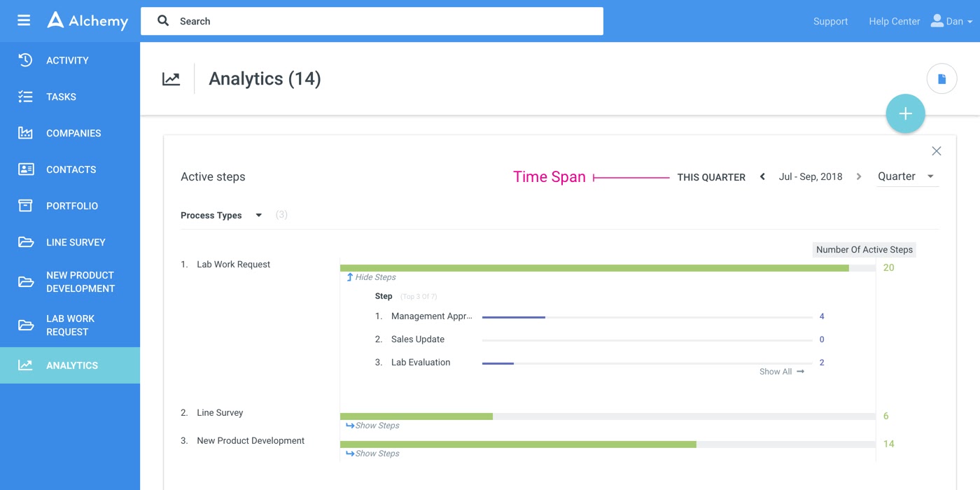980x490 pixels.
Task: Click the document export icon button
Action: [x=941, y=79]
